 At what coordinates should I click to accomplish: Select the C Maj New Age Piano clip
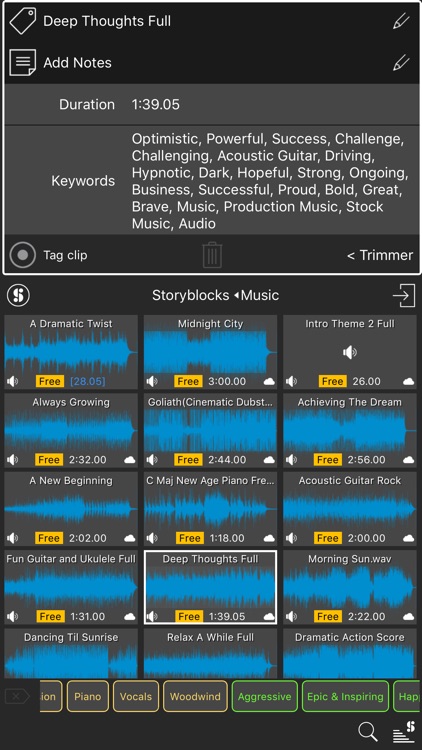pos(211,509)
